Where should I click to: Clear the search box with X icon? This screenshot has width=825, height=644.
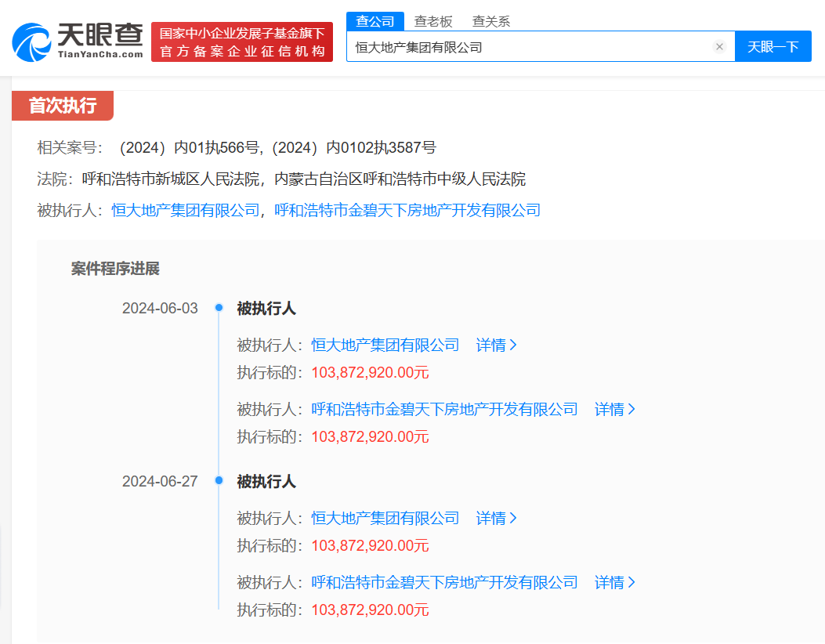719,47
